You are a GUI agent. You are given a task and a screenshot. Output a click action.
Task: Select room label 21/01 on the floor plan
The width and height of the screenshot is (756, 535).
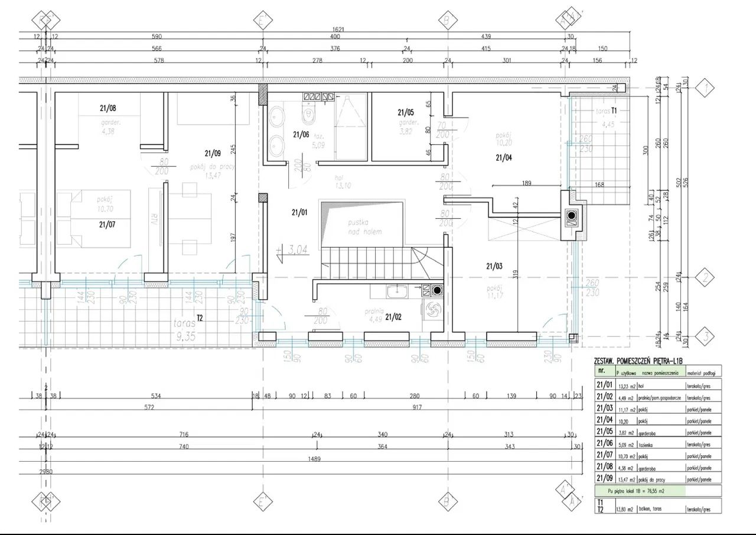pos(300,212)
